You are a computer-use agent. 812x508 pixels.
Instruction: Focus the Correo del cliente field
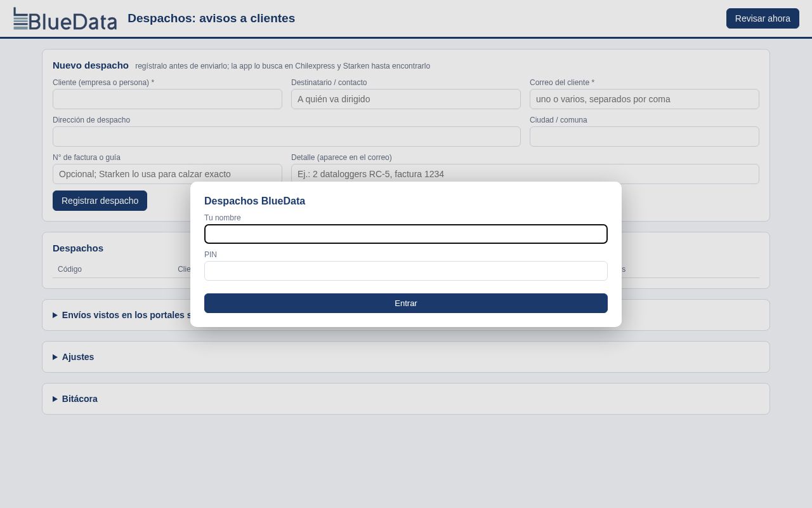(645, 99)
